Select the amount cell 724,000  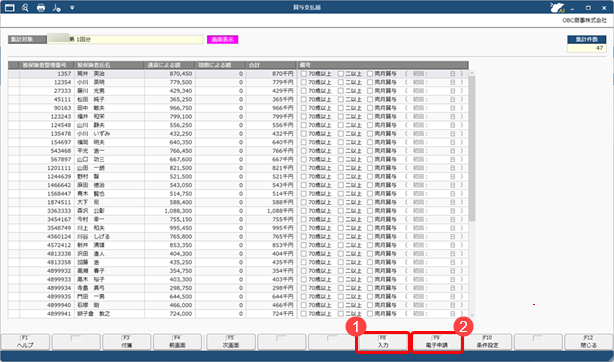pyautogui.click(x=170, y=314)
